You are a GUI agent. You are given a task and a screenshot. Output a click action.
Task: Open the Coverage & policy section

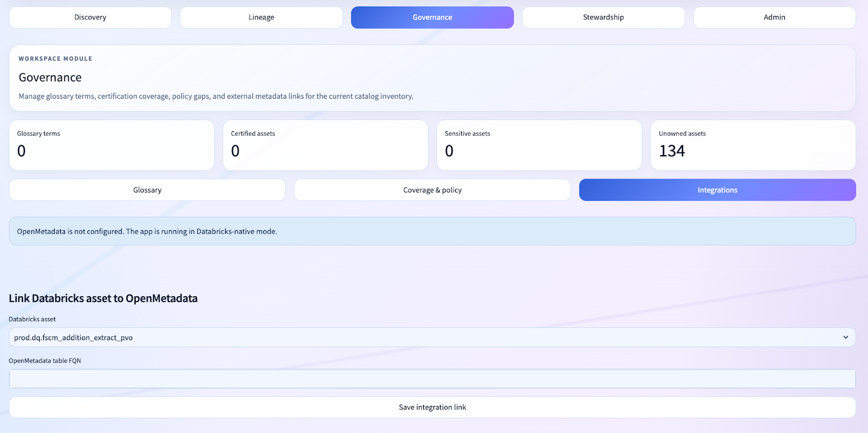point(432,190)
